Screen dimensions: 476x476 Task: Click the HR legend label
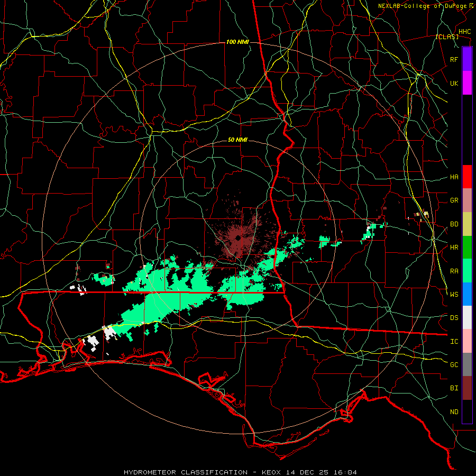[x=454, y=248]
